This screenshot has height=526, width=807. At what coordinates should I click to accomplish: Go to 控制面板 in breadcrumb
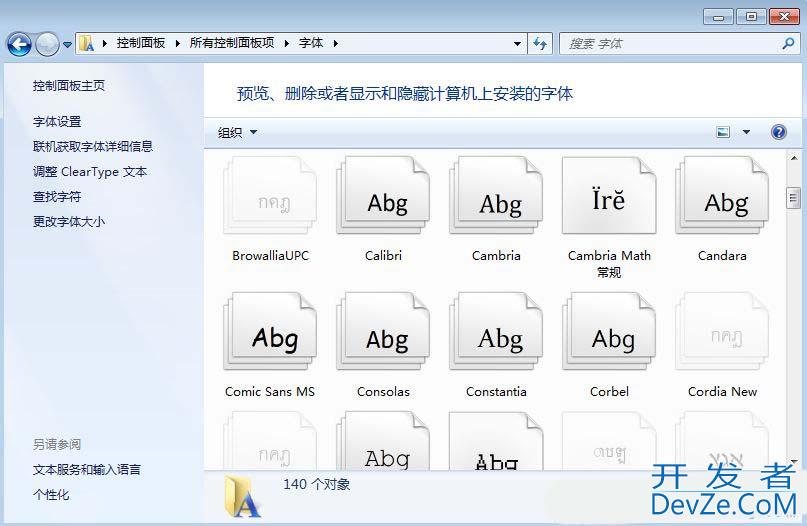click(x=141, y=43)
